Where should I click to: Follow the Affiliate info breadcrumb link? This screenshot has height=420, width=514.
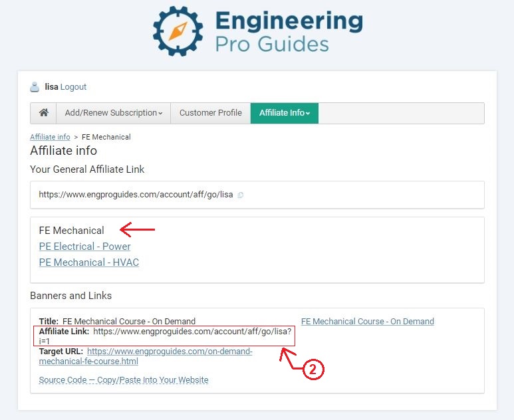pos(50,137)
